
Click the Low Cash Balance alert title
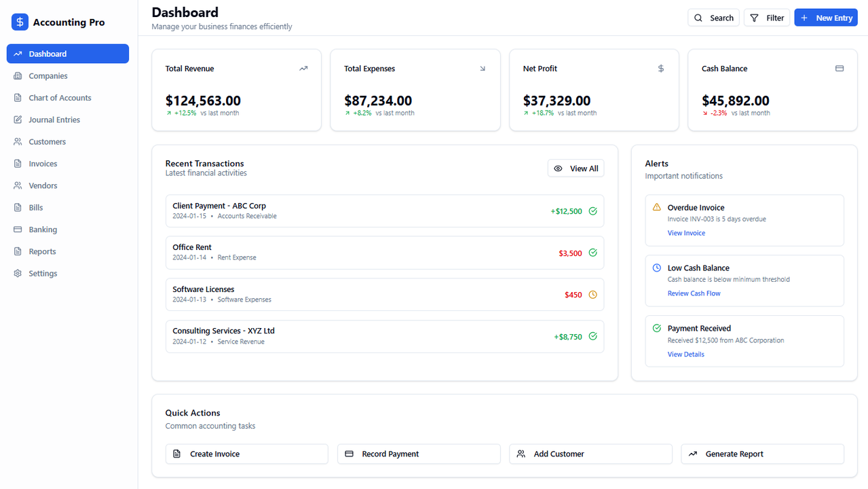698,268
